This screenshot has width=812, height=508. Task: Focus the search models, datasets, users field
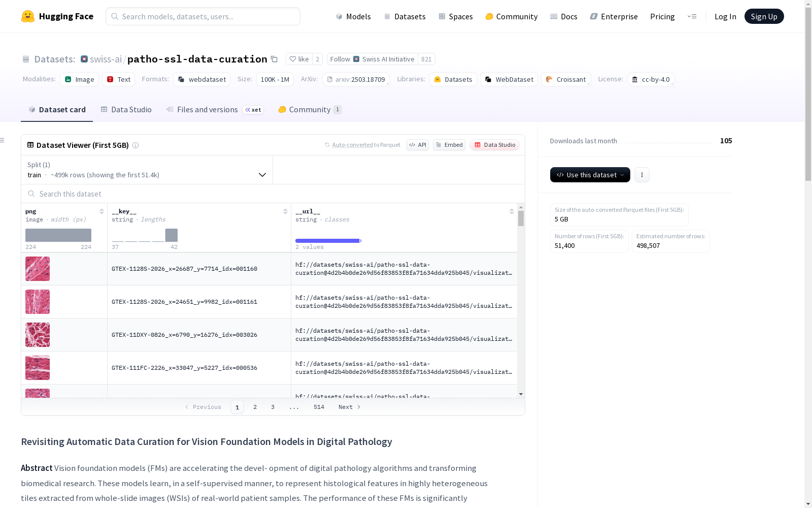tap(203, 16)
